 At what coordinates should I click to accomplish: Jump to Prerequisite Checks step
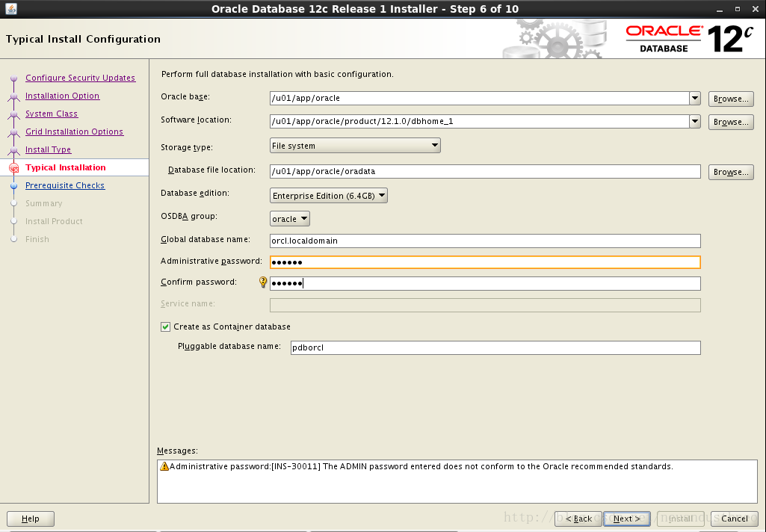point(65,185)
